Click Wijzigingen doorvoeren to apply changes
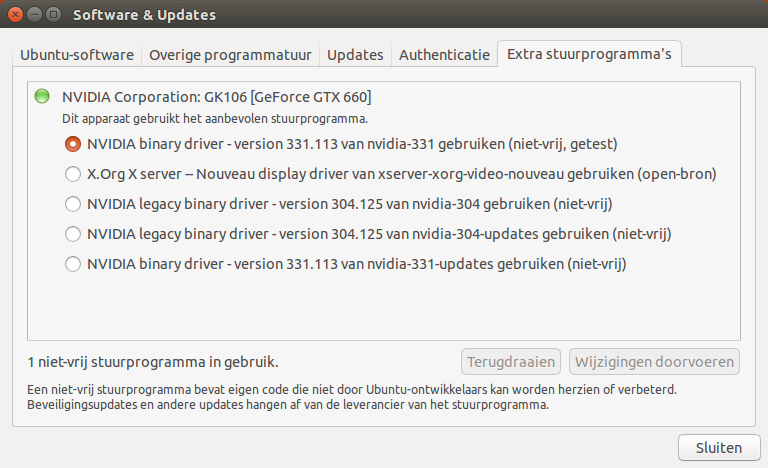 654,362
